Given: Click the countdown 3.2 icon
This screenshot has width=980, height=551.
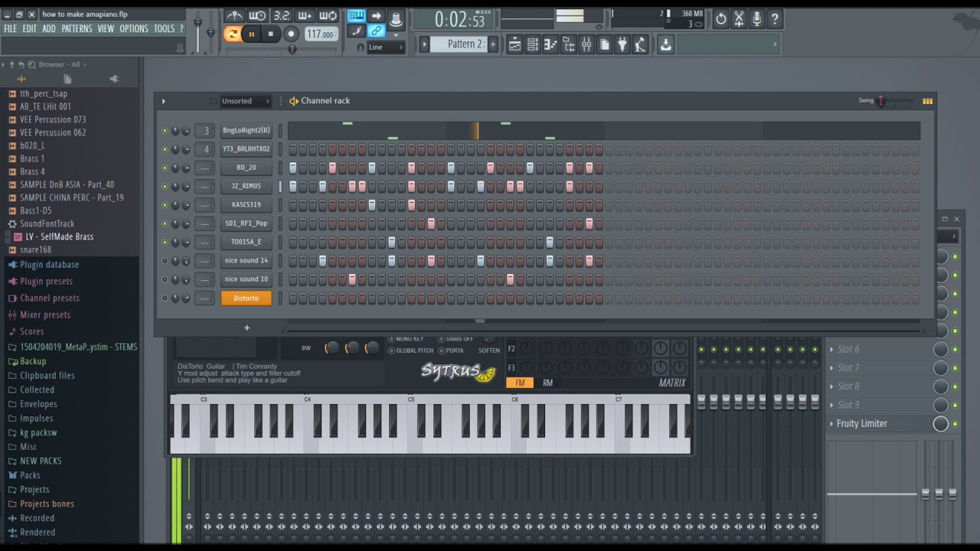Looking at the screenshot, I should point(282,15).
